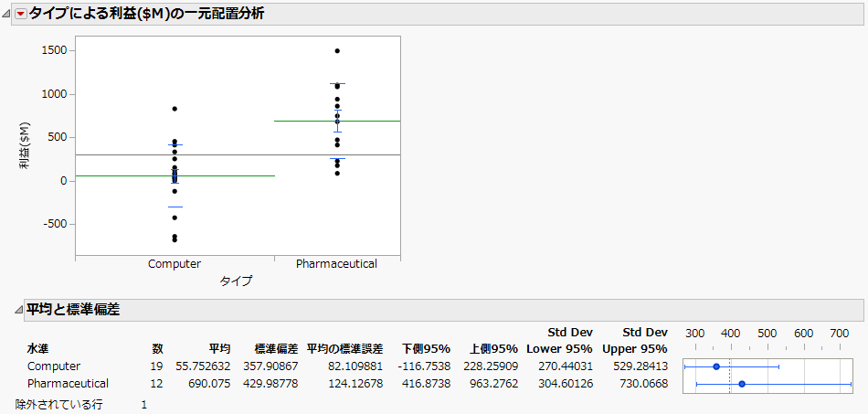The height and width of the screenshot is (414, 868).
Task: Collapse the 一元配置分析 report outline
Action: tap(8, 14)
